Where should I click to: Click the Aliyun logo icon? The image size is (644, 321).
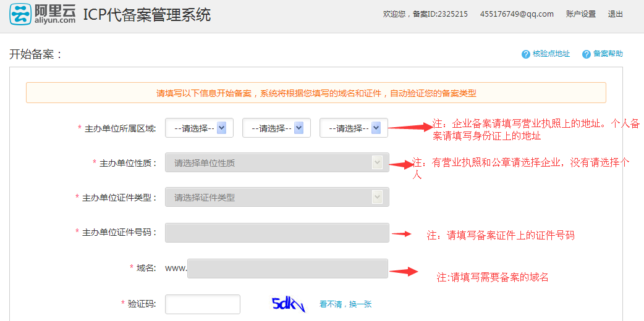pos(20,14)
